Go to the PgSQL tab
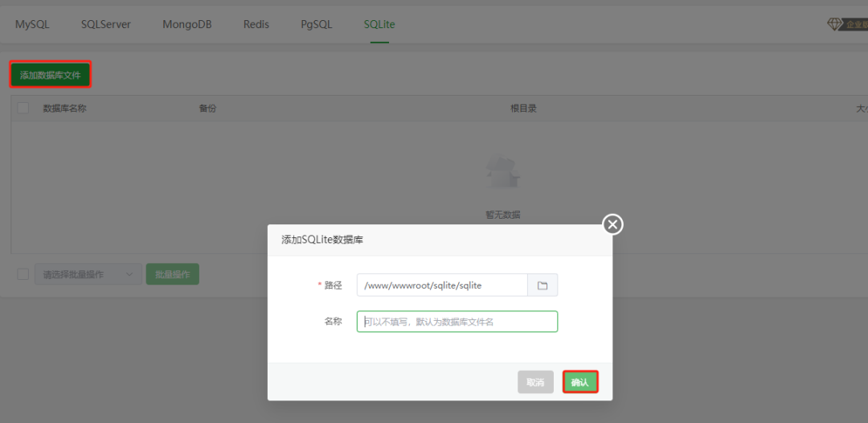 (317, 24)
